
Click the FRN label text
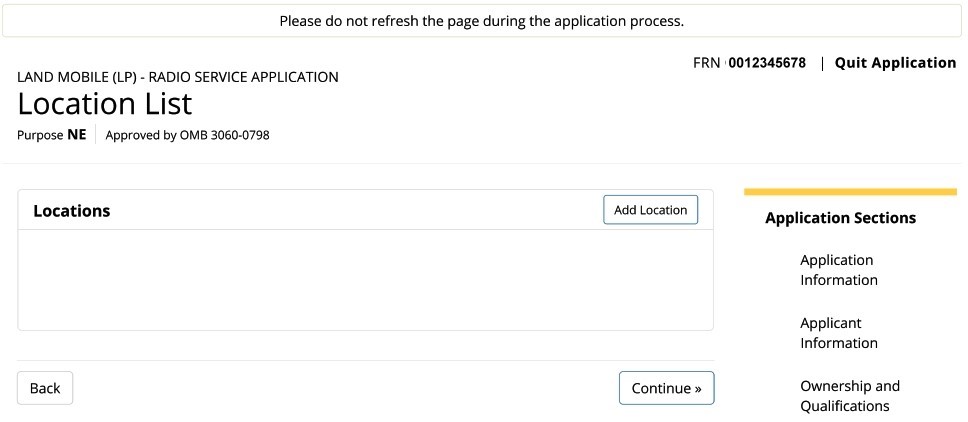coord(707,63)
